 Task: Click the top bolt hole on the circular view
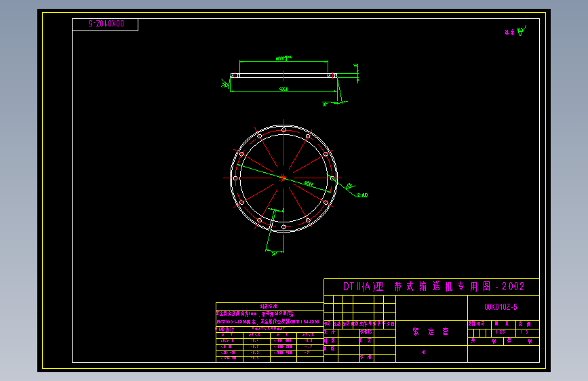(x=284, y=129)
